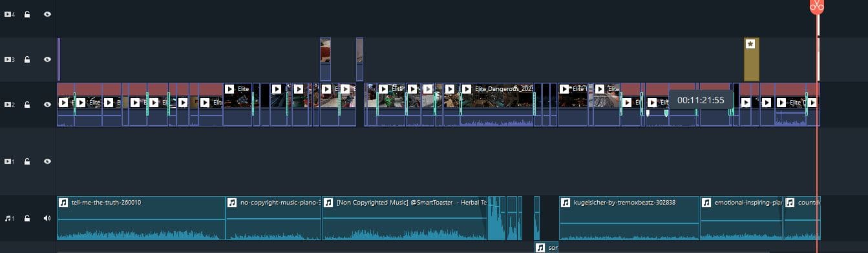
Task: Select the Elite_Dangerous video clip on track 2
Action: tap(496, 105)
